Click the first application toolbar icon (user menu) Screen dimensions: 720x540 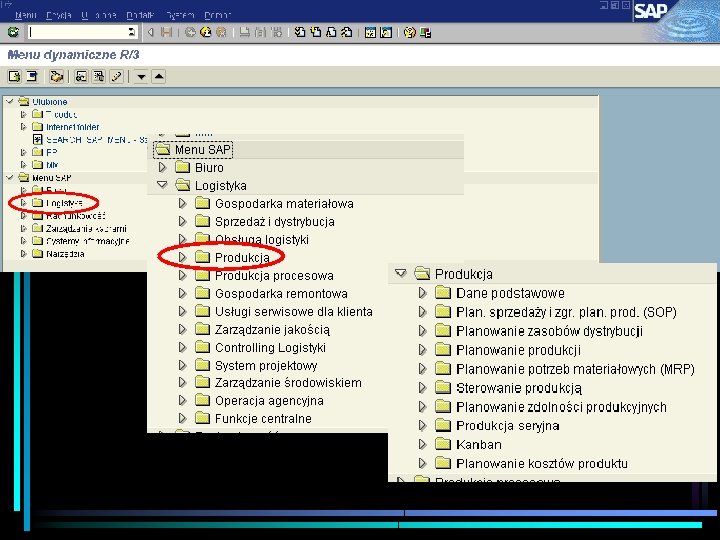click(14, 76)
